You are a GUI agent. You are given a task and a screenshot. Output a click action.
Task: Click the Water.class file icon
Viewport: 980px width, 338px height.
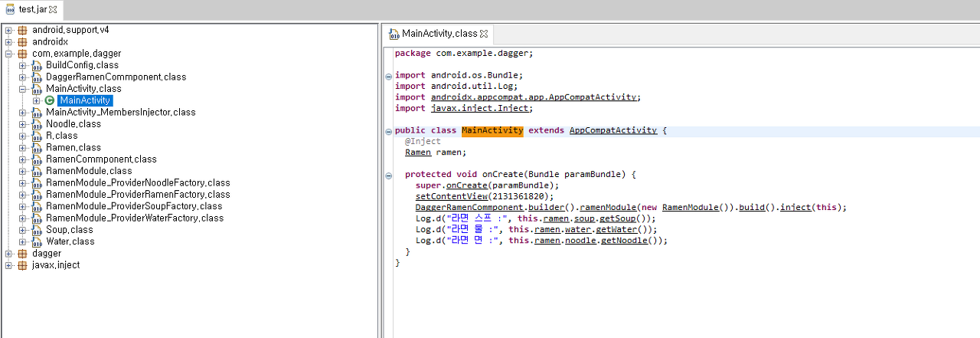point(37,241)
